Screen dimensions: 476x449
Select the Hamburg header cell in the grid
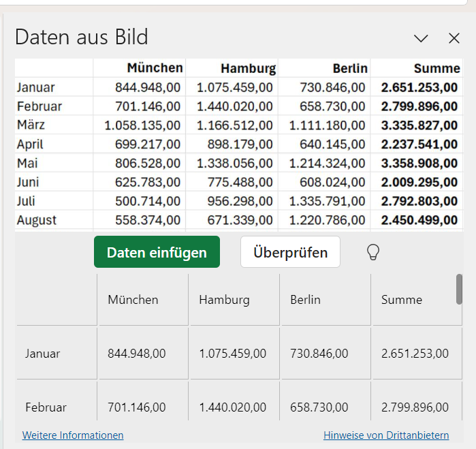[235, 300]
